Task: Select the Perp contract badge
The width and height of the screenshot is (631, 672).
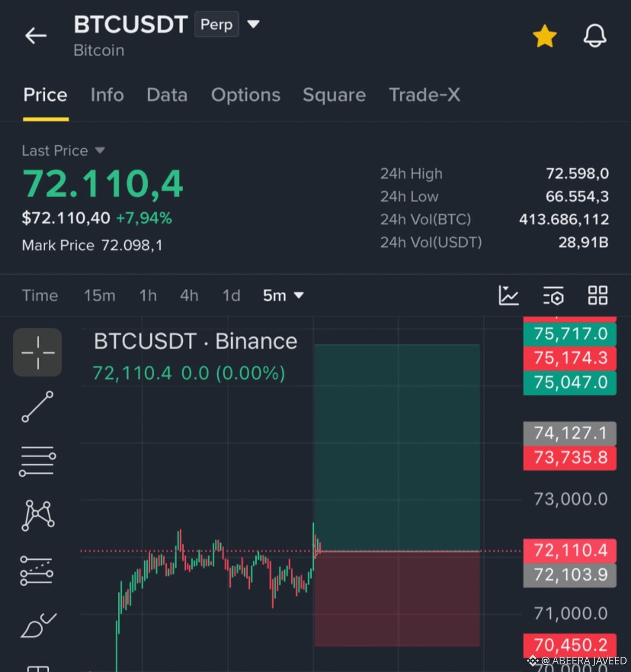Action: point(216,25)
